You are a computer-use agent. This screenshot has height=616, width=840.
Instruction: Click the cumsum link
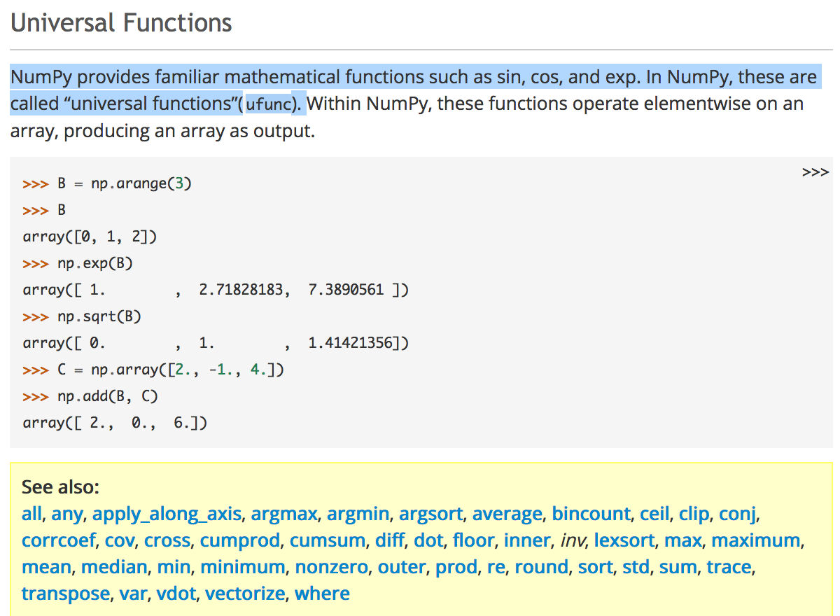(x=327, y=540)
